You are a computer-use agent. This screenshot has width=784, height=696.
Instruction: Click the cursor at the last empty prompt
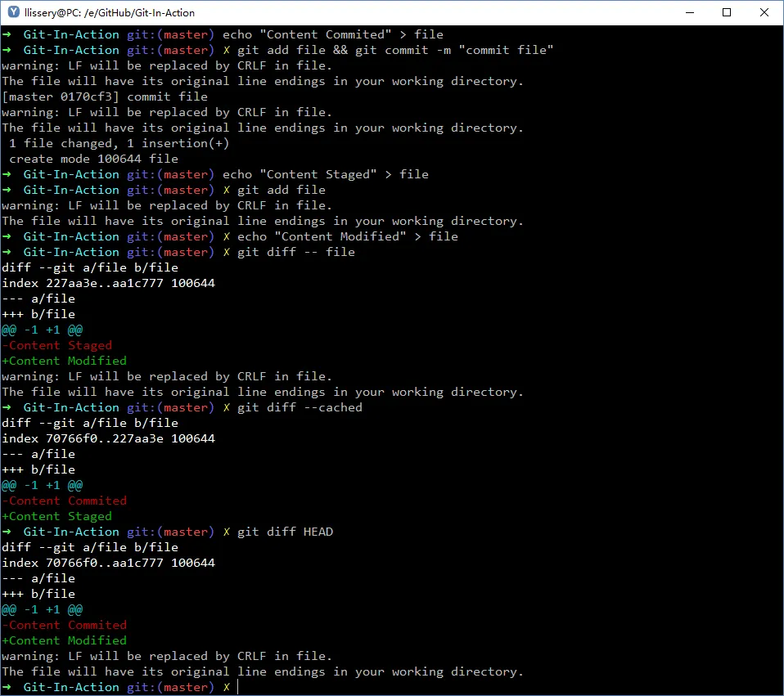click(238, 687)
